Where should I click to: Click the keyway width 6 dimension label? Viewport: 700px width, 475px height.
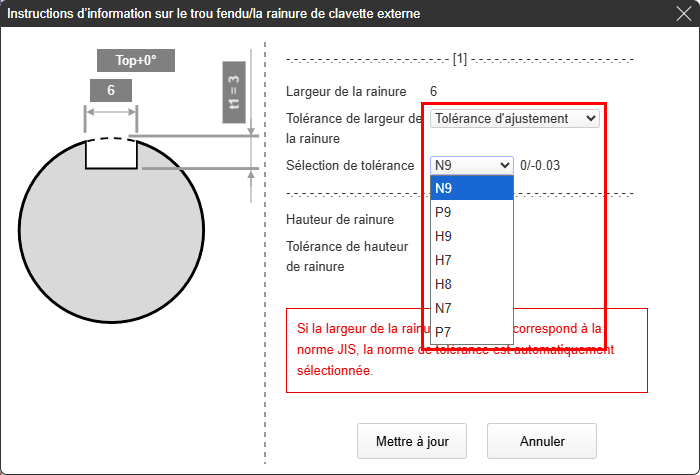point(110,91)
